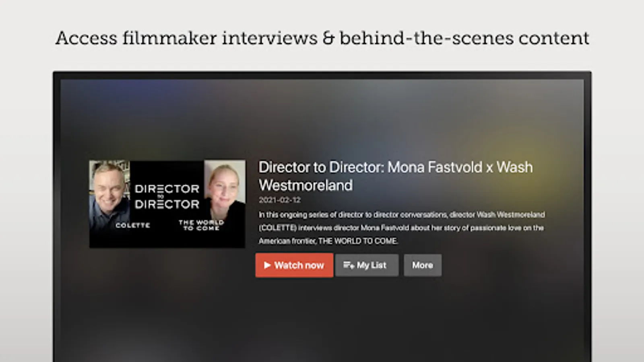Click the Director to Director logo text in thumbnail

point(167,196)
